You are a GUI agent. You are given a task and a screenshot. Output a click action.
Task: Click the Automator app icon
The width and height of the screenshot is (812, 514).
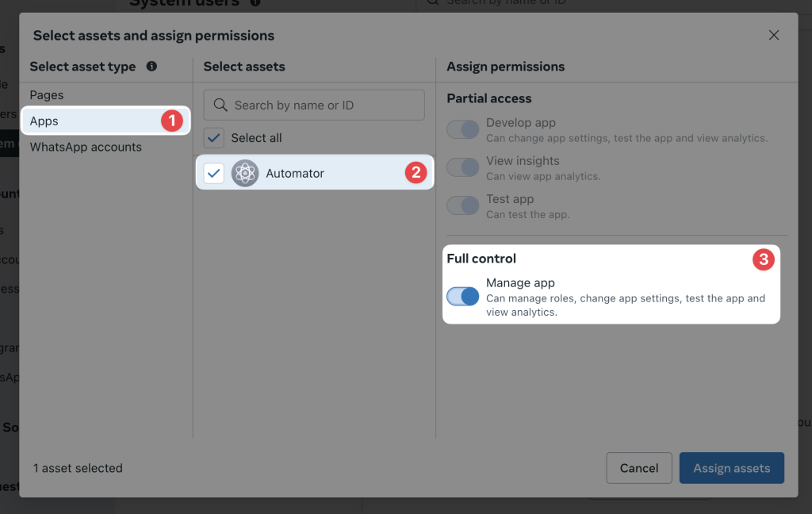coord(245,173)
